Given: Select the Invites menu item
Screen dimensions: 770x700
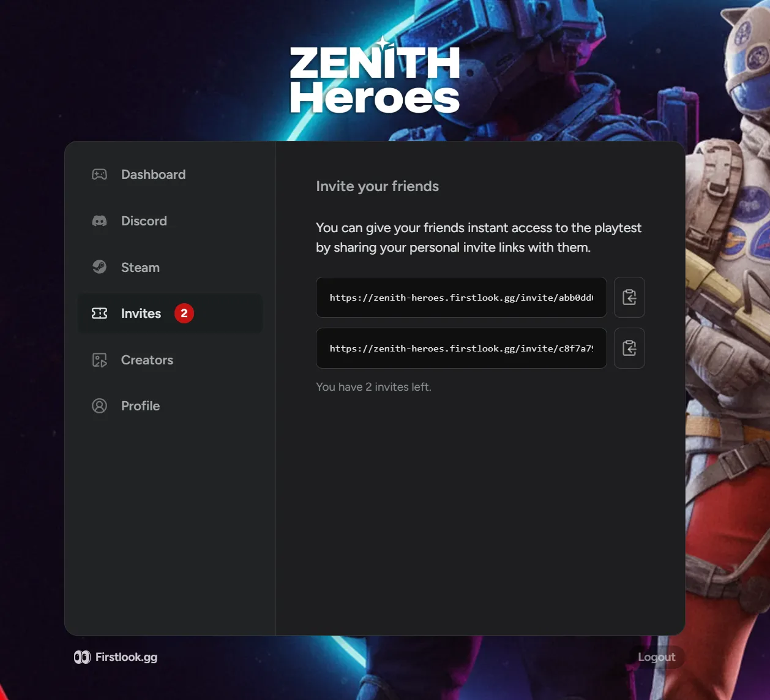Looking at the screenshot, I should (x=170, y=314).
